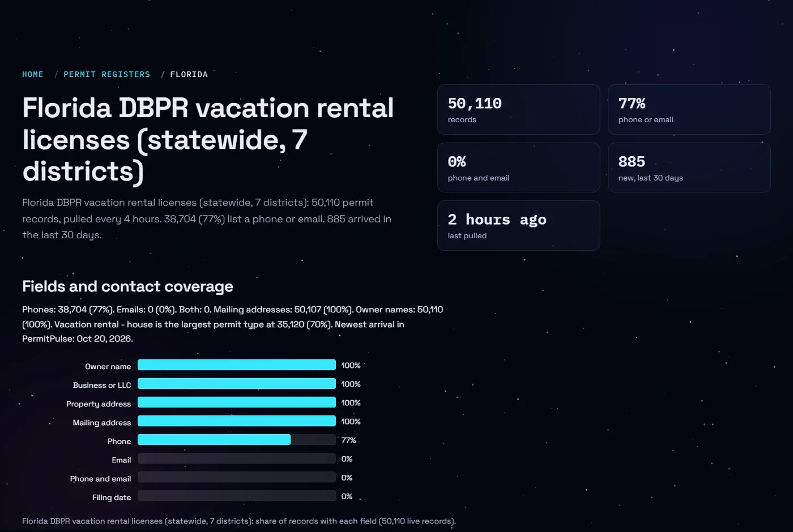Viewport: 793px width, 532px height.
Task: Select the 50,110 records stat card
Action: click(x=518, y=109)
